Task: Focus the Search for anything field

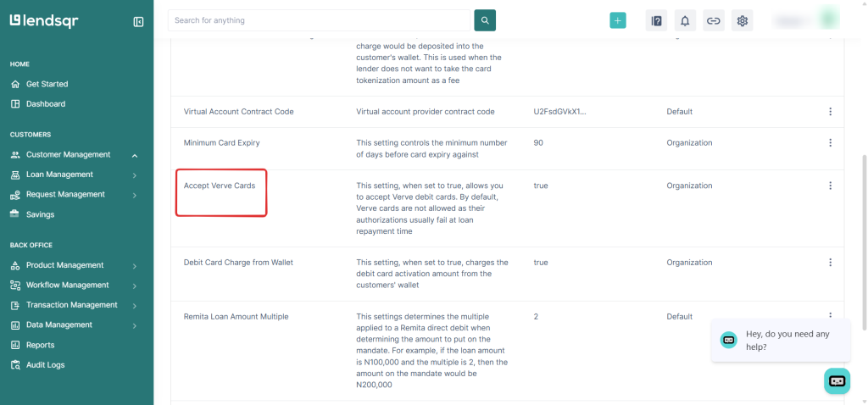Action: coord(319,20)
